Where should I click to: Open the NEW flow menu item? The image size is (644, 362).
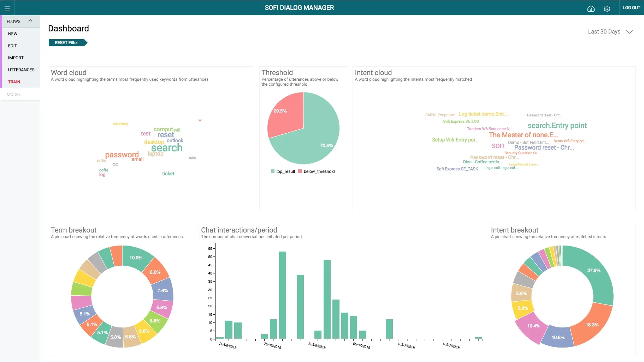click(13, 34)
